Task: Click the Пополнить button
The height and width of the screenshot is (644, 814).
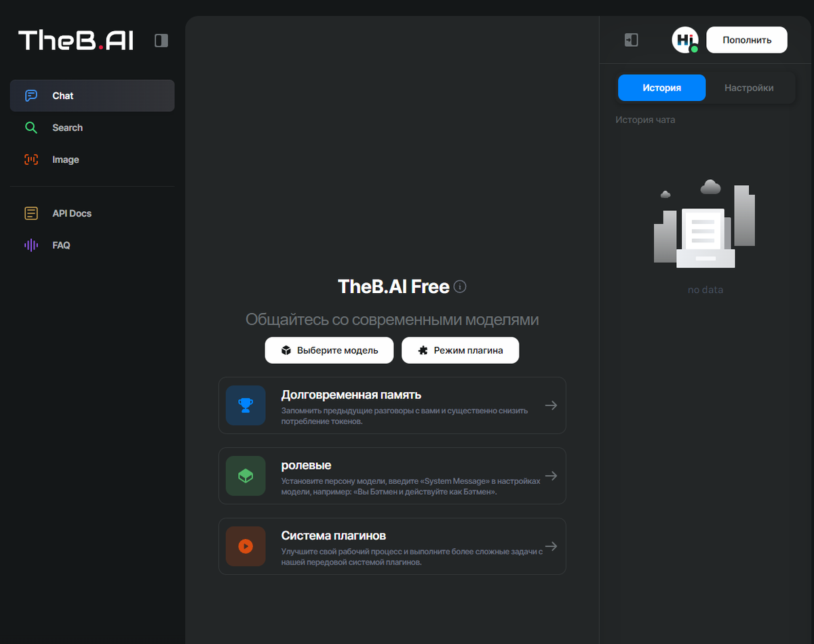Action: click(747, 40)
